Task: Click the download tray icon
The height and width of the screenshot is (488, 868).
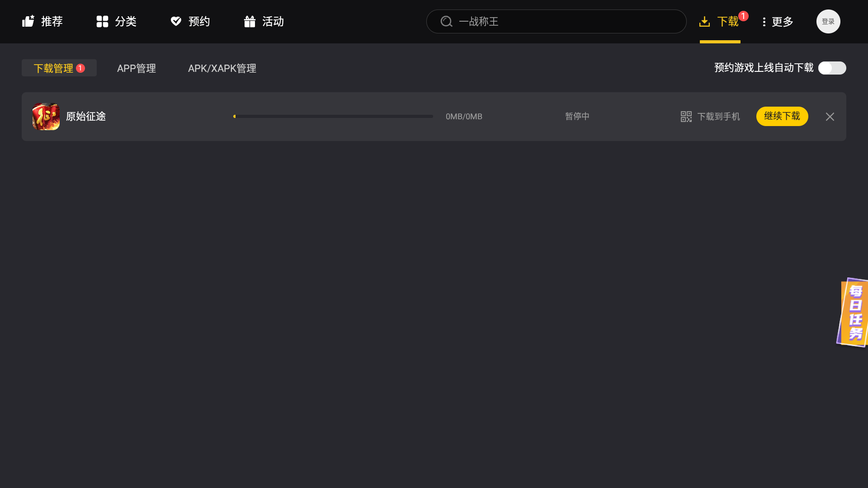Action: (x=704, y=21)
